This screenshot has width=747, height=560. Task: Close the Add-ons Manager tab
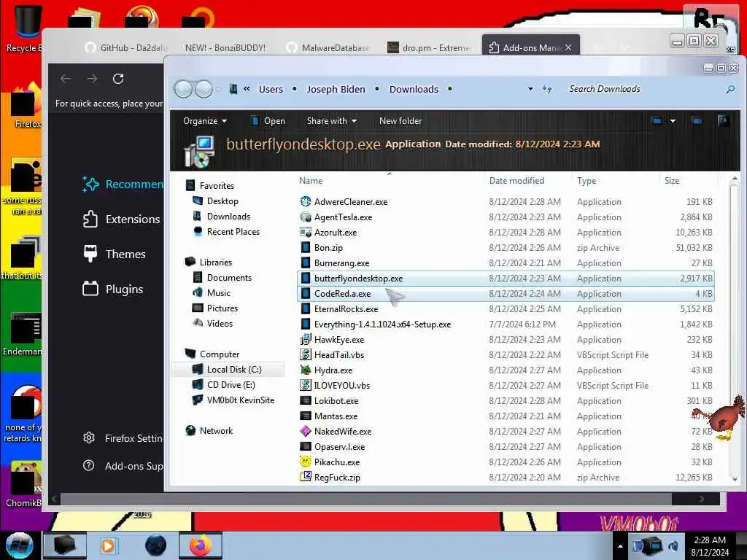568,47
